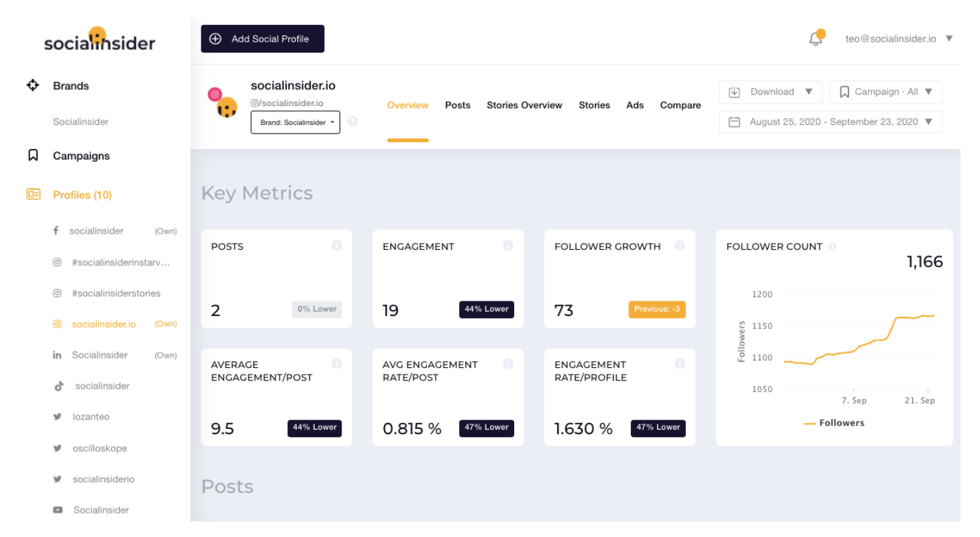Click the Facebook icon beside socialinsider
Screen dimensions: 980x537
coord(56,231)
